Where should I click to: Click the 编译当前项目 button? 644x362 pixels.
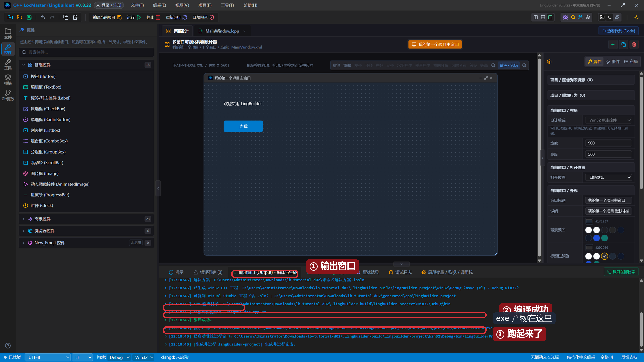click(x=107, y=17)
